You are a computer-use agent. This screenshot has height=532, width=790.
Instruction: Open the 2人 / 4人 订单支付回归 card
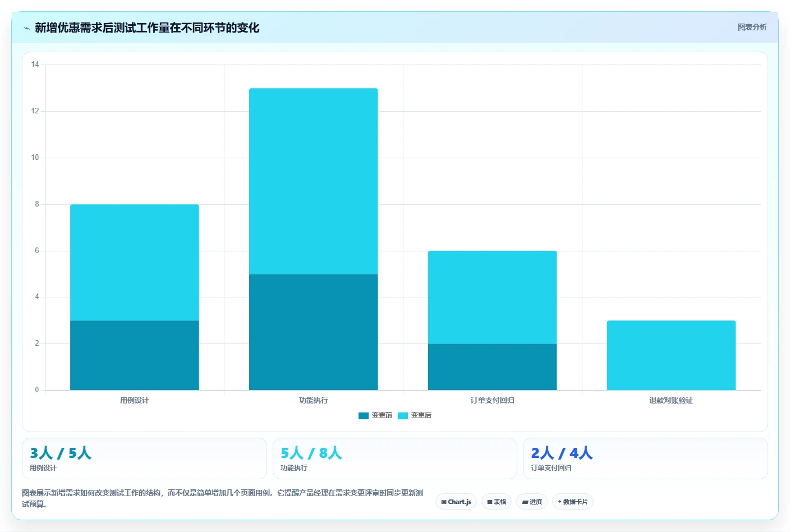tap(645, 458)
